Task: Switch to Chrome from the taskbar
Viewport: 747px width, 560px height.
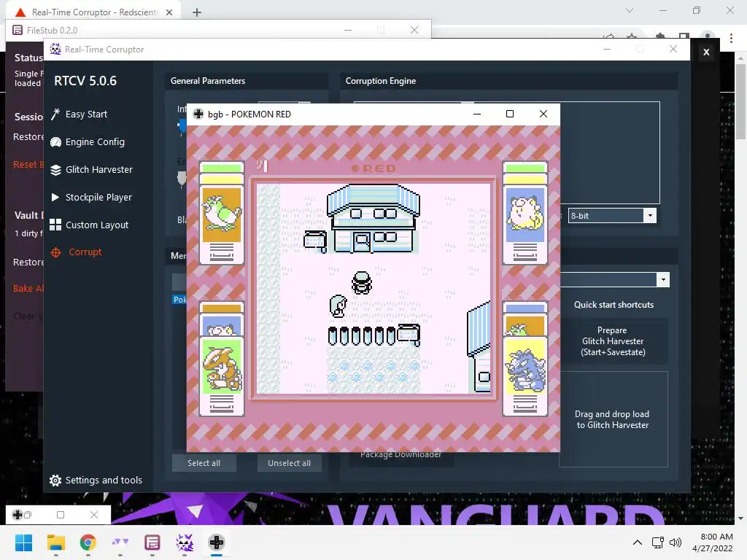Action: tap(88, 542)
